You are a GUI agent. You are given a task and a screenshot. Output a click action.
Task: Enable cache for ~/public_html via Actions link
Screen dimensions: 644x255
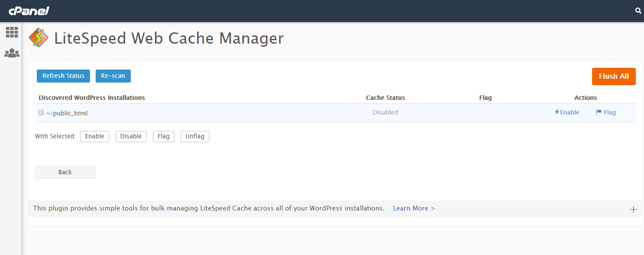point(567,112)
